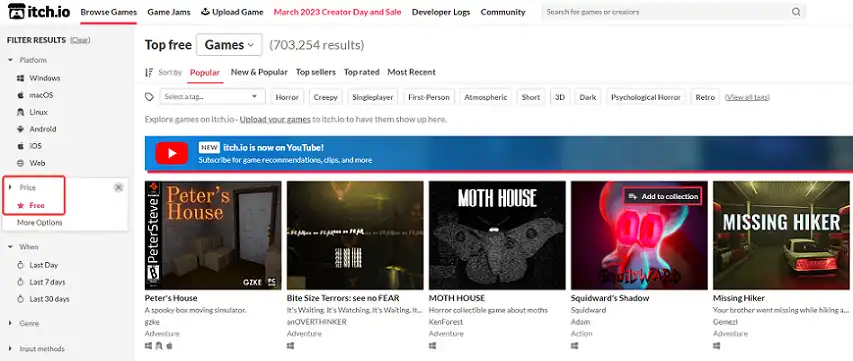Filter by the First-Person tag
This screenshot has height=361, width=853.
coord(429,97)
